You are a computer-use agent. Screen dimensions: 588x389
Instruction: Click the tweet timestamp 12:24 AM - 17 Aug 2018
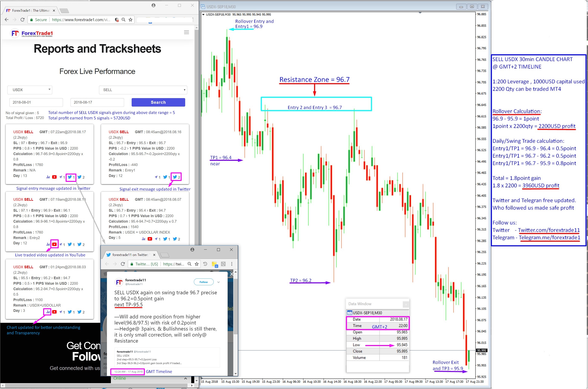click(128, 372)
